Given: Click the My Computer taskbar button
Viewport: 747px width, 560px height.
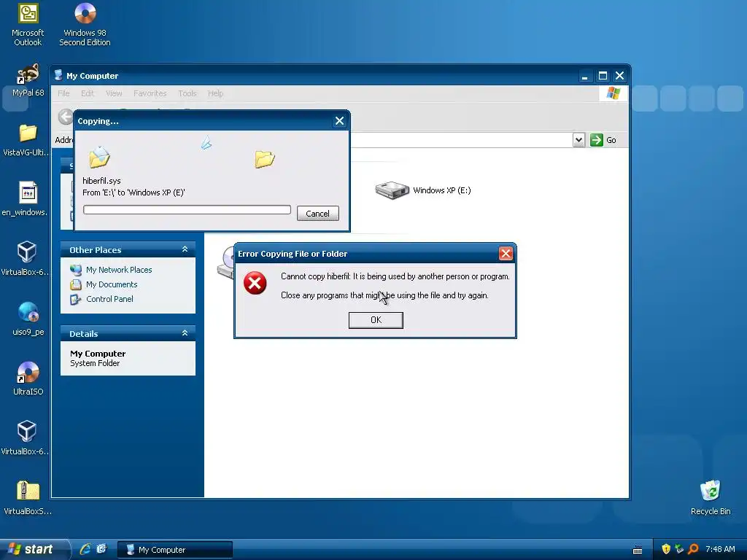Looking at the screenshot, I should tap(175, 550).
